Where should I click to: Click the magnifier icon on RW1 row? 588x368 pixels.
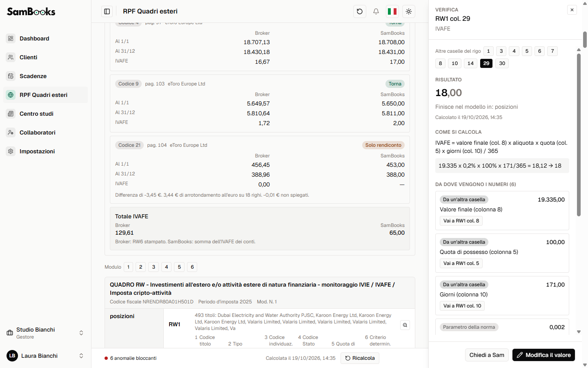405,325
